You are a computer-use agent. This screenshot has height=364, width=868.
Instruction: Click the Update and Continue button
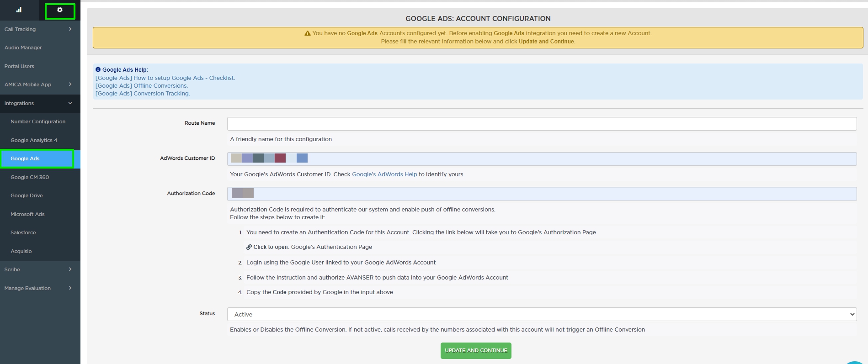pyautogui.click(x=476, y=351)
